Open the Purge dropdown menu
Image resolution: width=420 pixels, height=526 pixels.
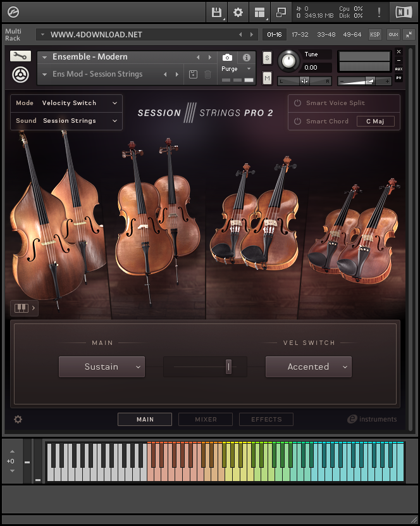coord(236,69)
